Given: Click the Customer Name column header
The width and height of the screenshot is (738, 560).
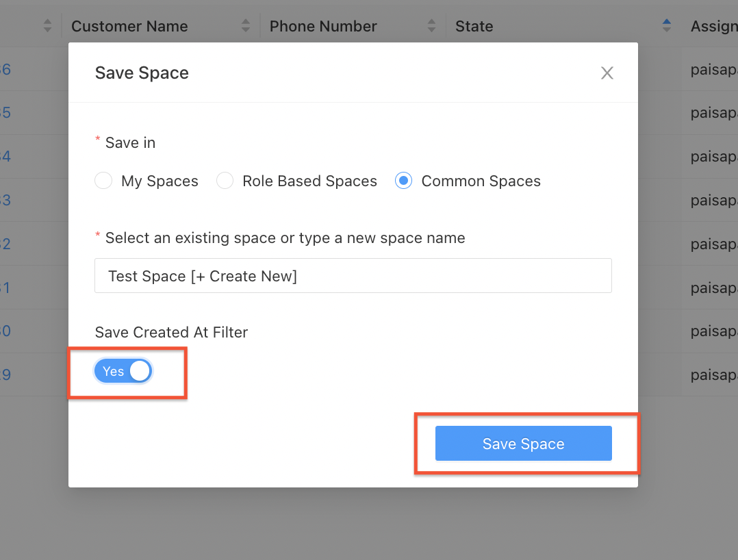Looking at the screenshot, I should [x=129, y=26].
